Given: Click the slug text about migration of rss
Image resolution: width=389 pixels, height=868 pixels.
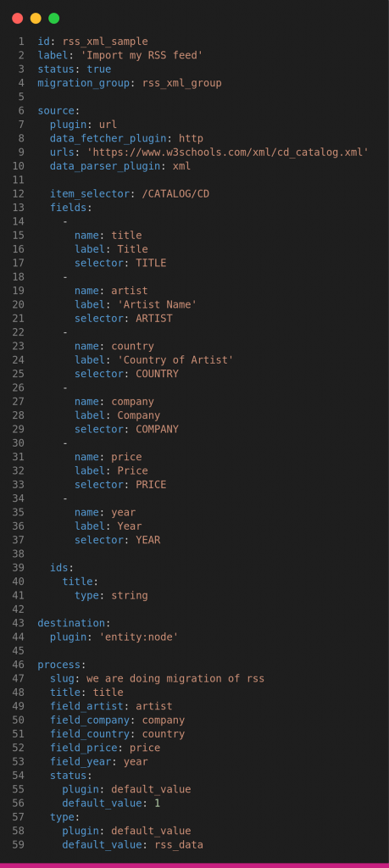Looking at the screenshot, I should 175,678.
